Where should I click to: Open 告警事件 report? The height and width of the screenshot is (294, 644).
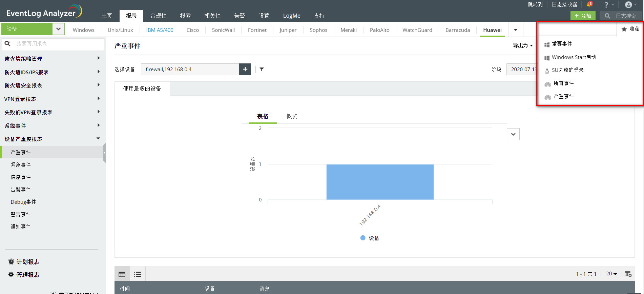point(21,190)
